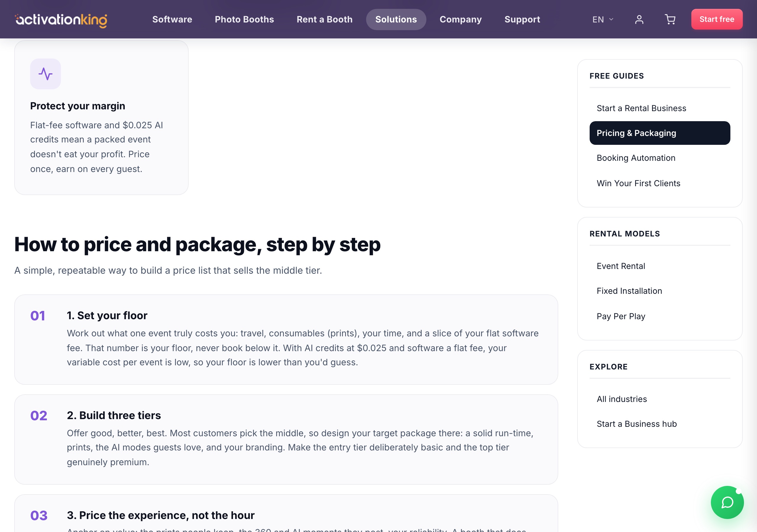Select the Pricing & Packaging guide
This screenshot has width=757, height=532.
(x=660, y=133)
